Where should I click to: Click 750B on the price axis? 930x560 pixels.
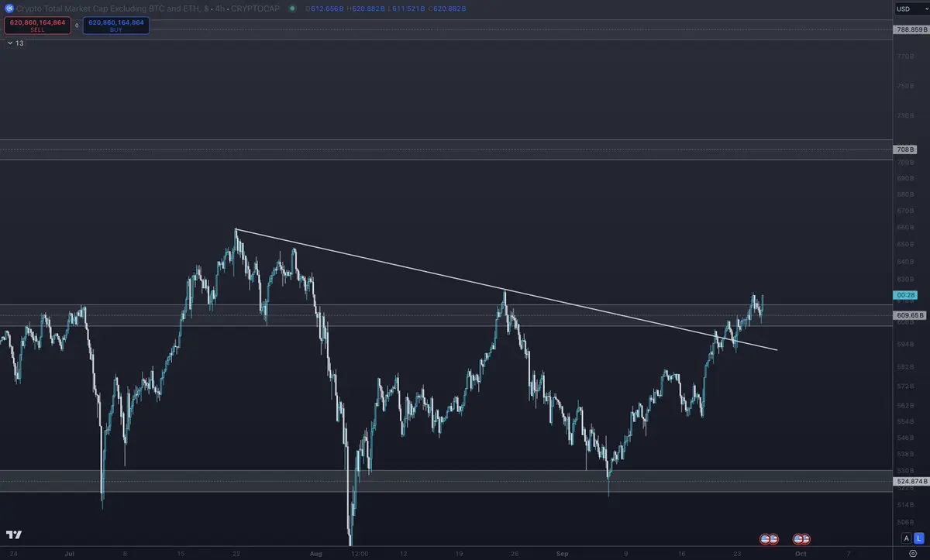click(x=904, y=86)
